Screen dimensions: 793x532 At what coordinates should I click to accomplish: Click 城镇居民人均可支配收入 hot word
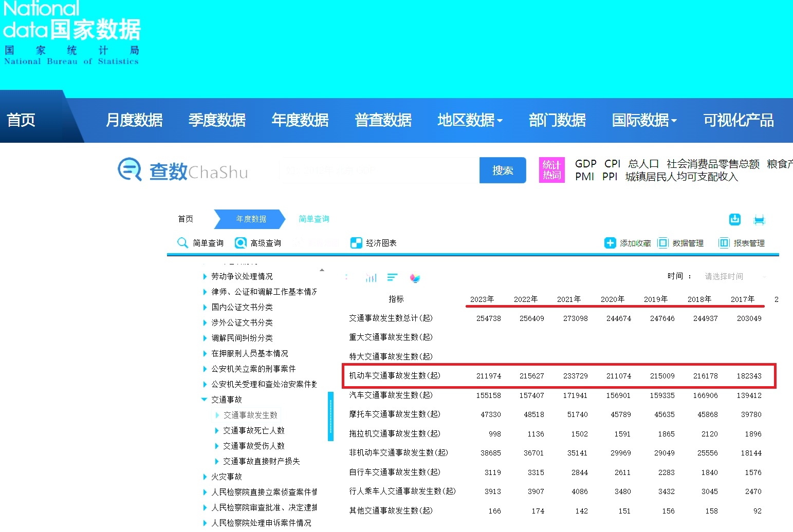[681, 177]
